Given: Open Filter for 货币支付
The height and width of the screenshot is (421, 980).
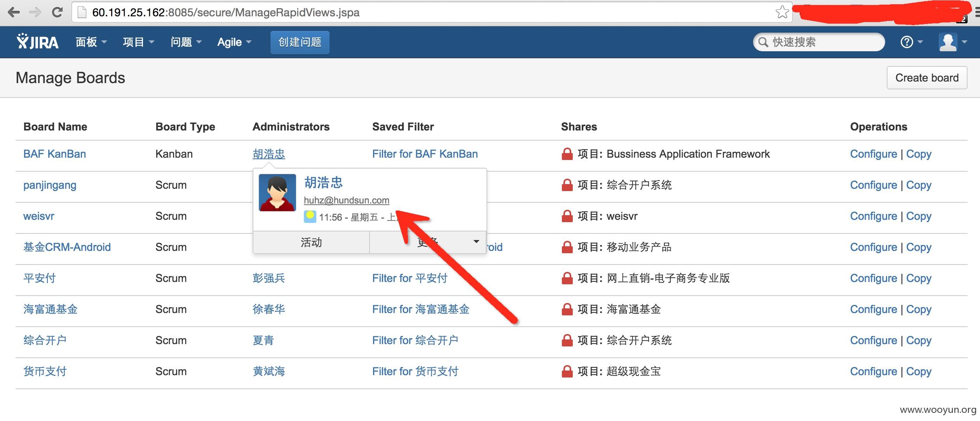Looking at the screenshot, I should coord(415,371).
